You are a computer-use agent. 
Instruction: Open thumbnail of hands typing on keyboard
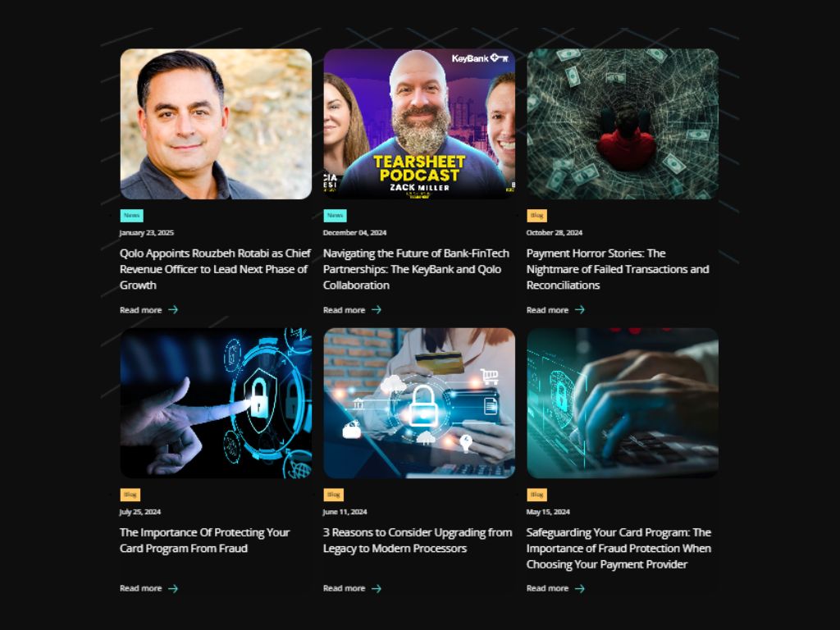(x=623, y=403)
